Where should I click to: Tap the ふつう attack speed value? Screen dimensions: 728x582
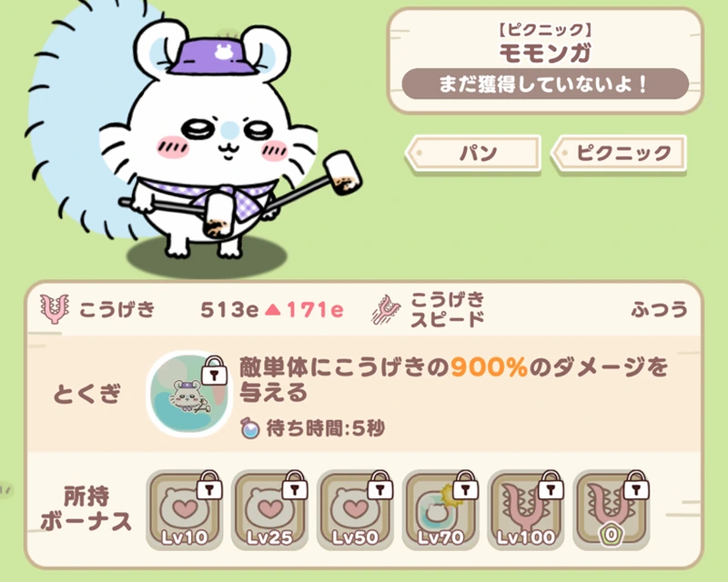(659, 309)
